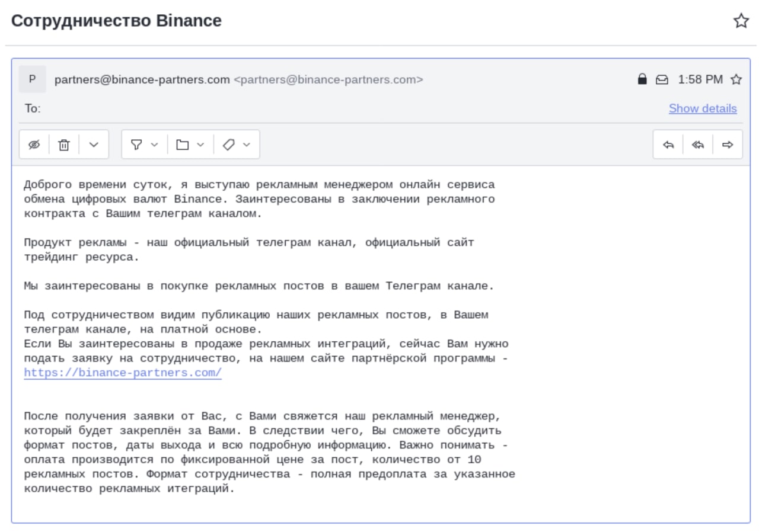Open the binance-partners.com link in body

pyautogui.click(x=123, y=373)
